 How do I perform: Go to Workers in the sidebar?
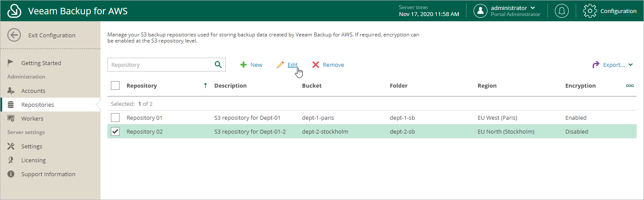[x=32, y=118]
